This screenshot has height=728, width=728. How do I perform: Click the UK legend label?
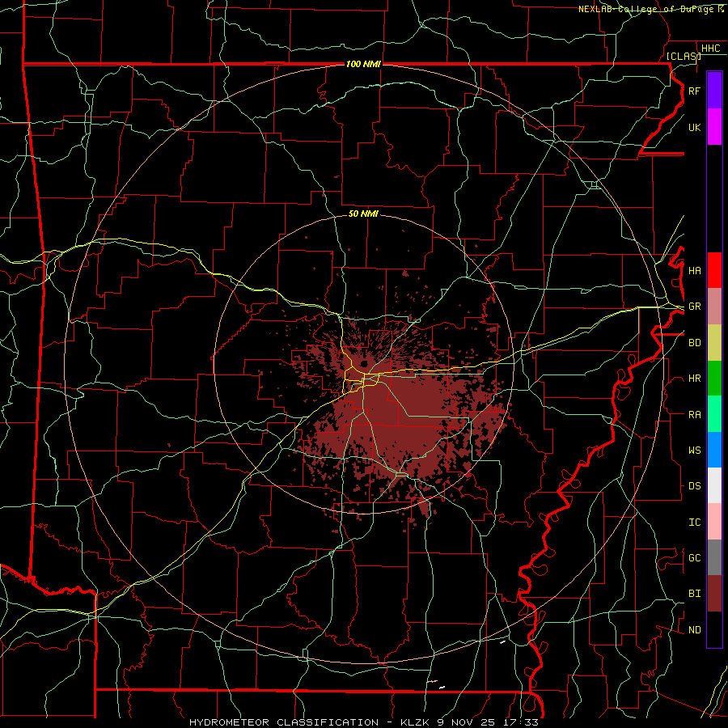coord(694,127)
